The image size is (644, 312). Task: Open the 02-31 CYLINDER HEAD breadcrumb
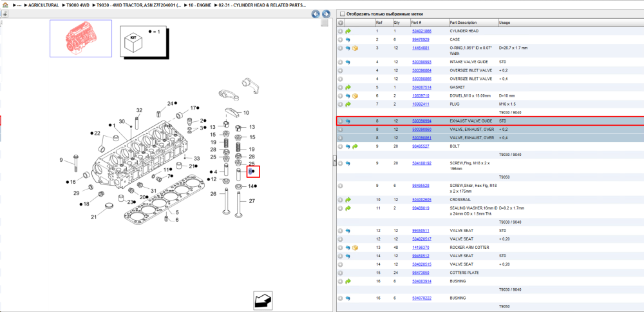(263, 5)
